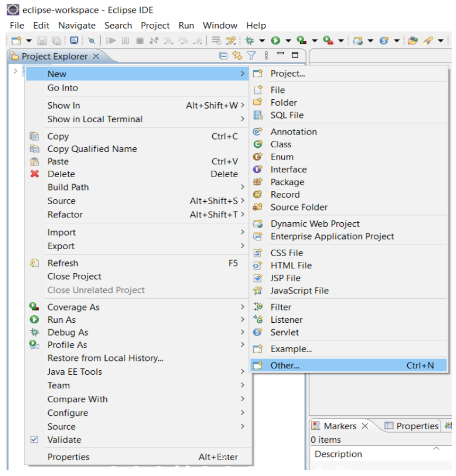Click the green Run toolbar button
Screen dimensions: 456x476
pyautogui.click(x=275, y=40)
